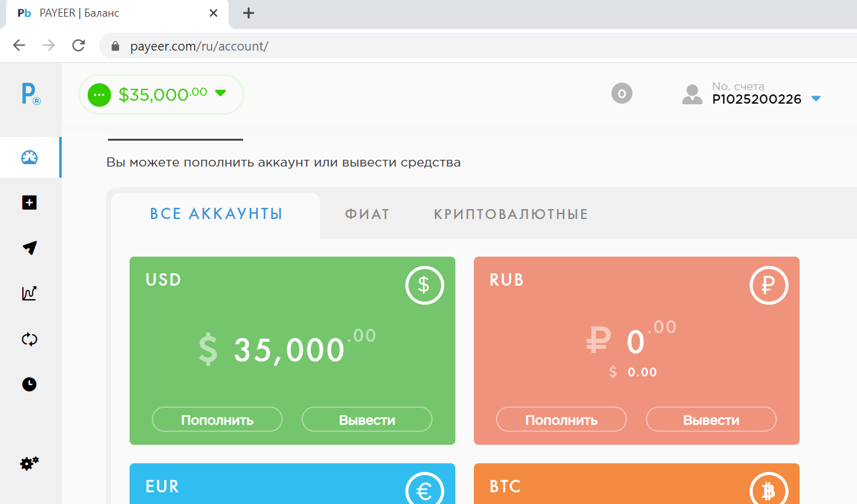Open the settings gears sidebar icon
Viewport: 857px width, 504px height.
pos(30,463)
